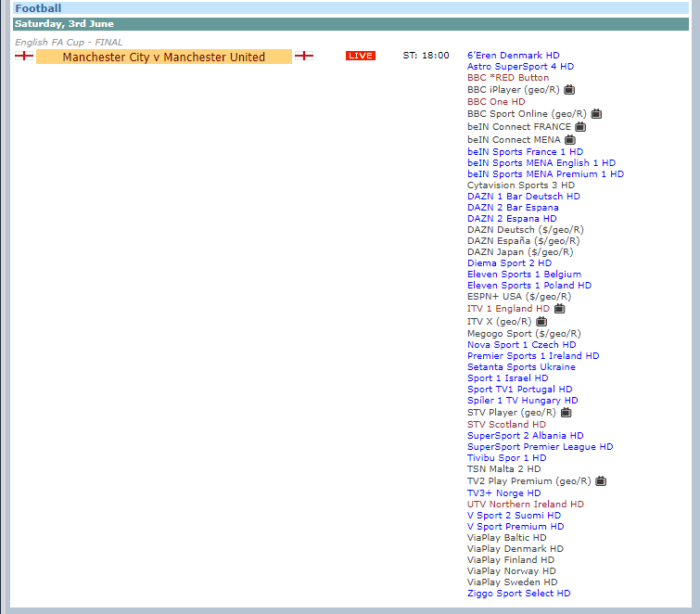Click the England flag right of match title

point(304,56)
